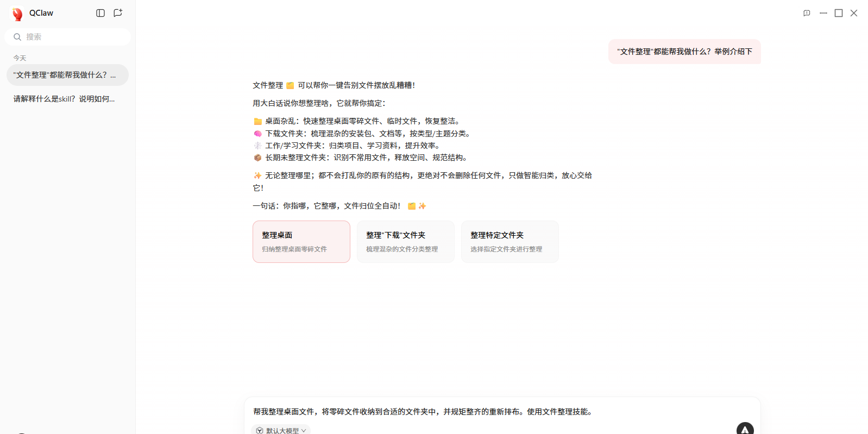Click the line 下载文件夹：梳理混杂的安装包
868x434 pixels.
[363, 134]
